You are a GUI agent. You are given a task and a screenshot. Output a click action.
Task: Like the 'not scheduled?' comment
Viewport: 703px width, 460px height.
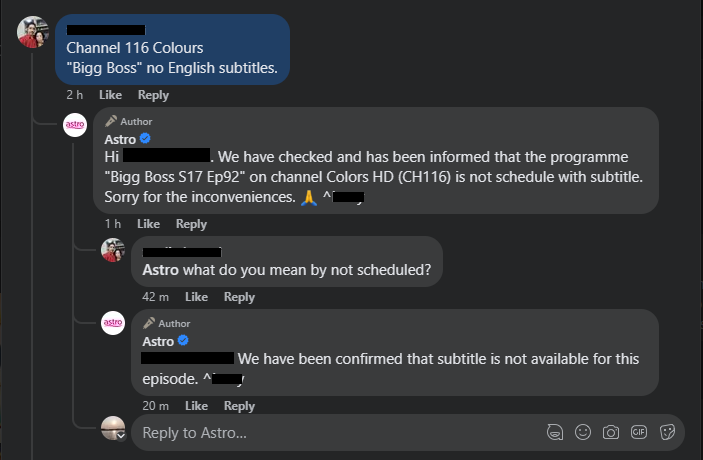coord(196,297)
